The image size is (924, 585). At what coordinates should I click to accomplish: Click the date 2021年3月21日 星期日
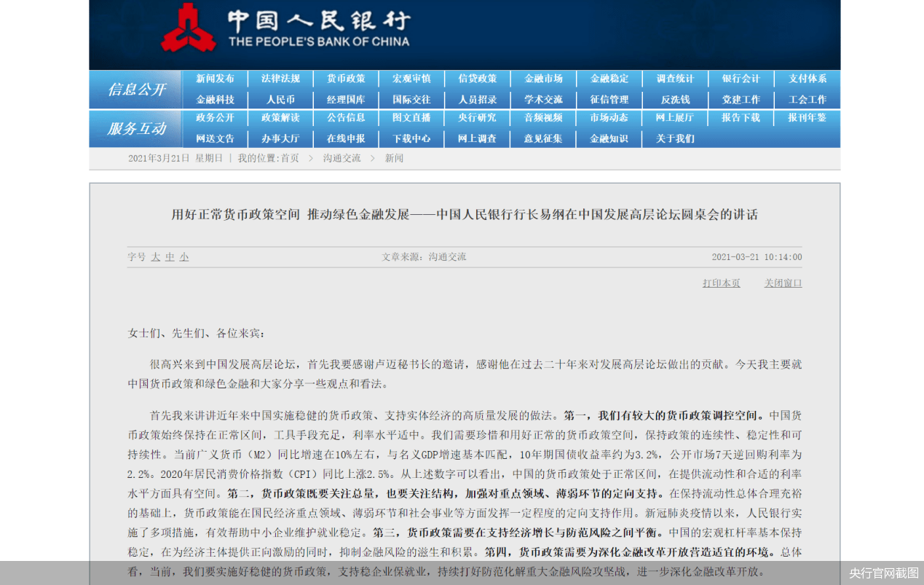click(175, 158)
